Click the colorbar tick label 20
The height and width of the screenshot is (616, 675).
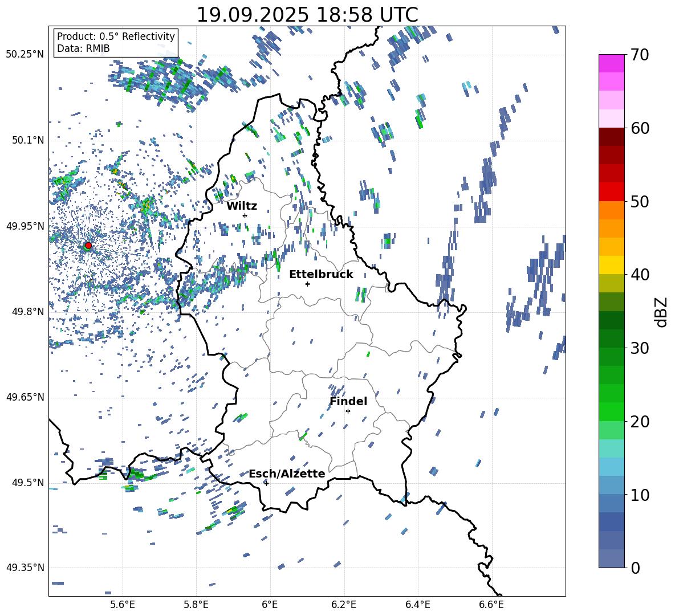640,422
